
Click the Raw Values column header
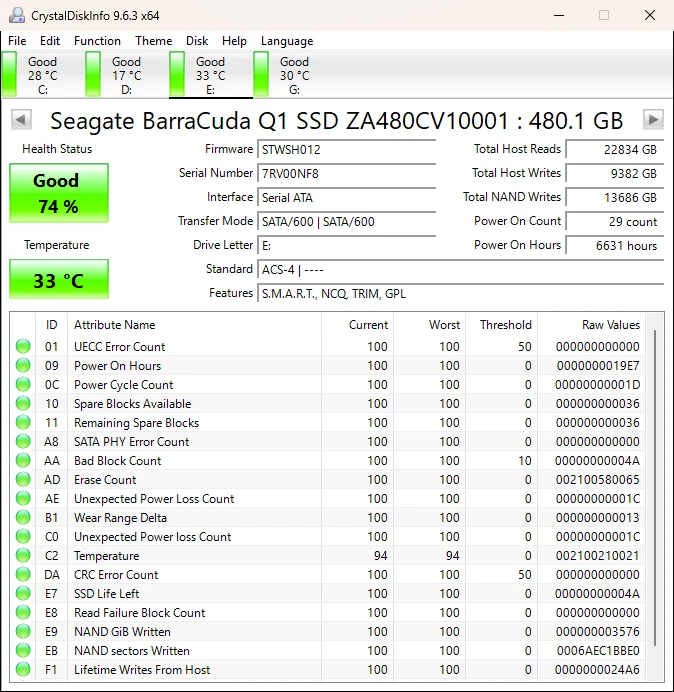click(x=591, y=325)
